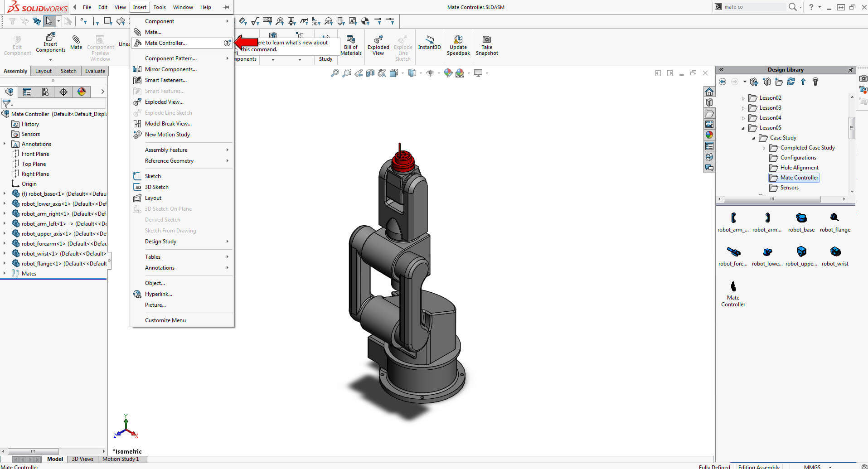Switch to the Motion Study 1 tab

coord(121,459)
